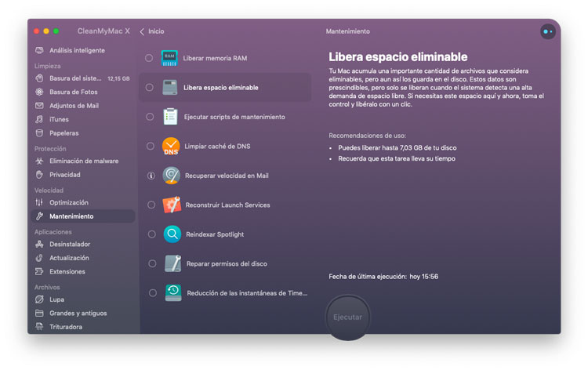Click the Optimización sliders icon
Image resolution: width=588 pixels, height=370 pixels.
coord(39,202)
